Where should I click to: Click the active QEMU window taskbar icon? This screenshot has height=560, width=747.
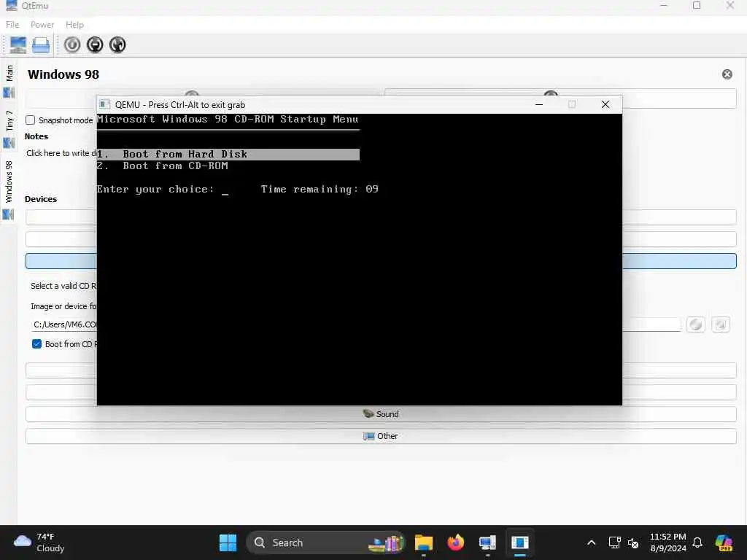tap(519, 542)
